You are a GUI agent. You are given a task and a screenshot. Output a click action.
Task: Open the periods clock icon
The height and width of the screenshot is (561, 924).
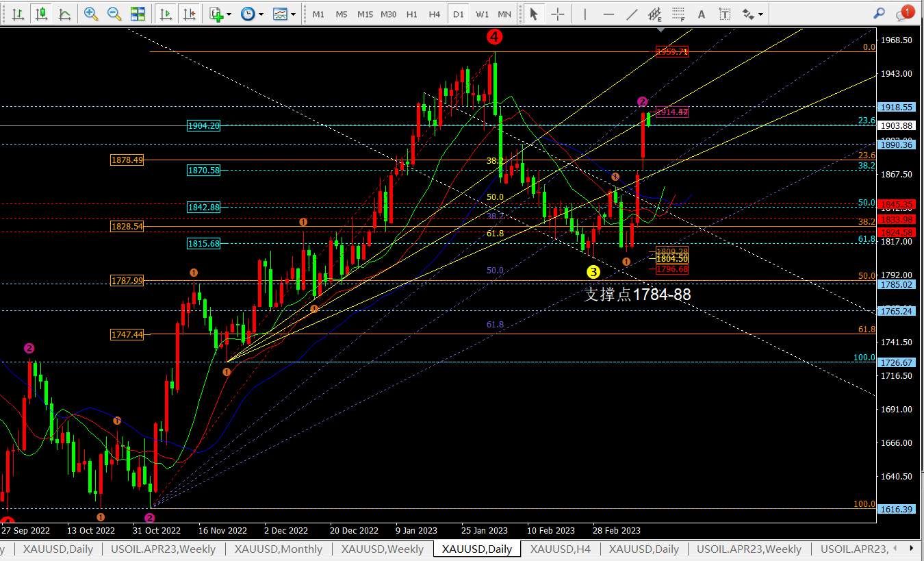[248, 14]
